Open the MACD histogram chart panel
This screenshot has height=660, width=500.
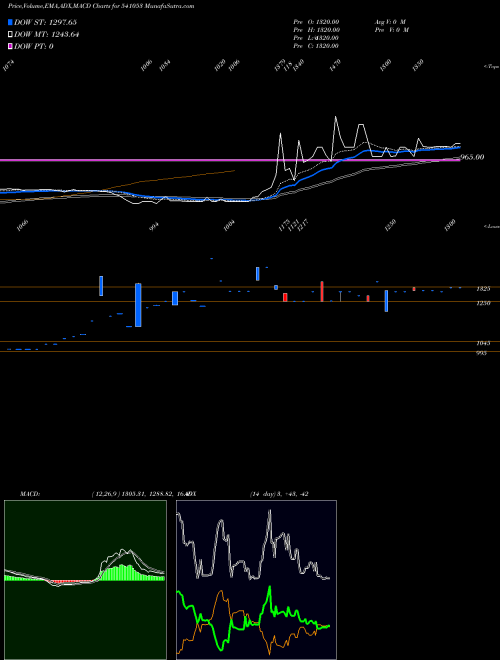85,580
